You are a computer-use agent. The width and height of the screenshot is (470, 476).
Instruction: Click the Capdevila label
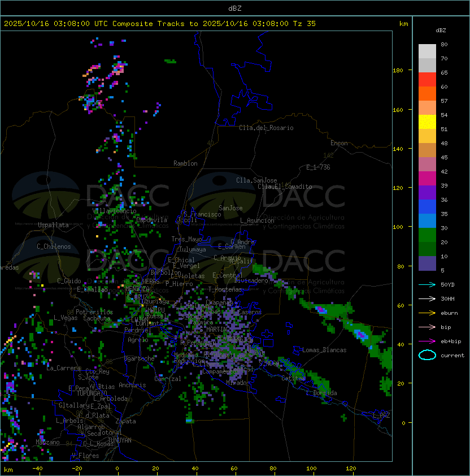click(152, 220)
